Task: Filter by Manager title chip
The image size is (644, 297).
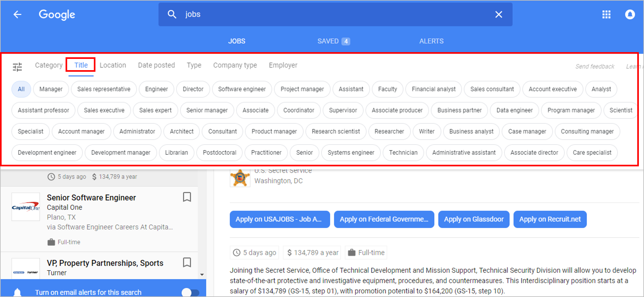Action: pyautogui.click(x=51, y=89)
